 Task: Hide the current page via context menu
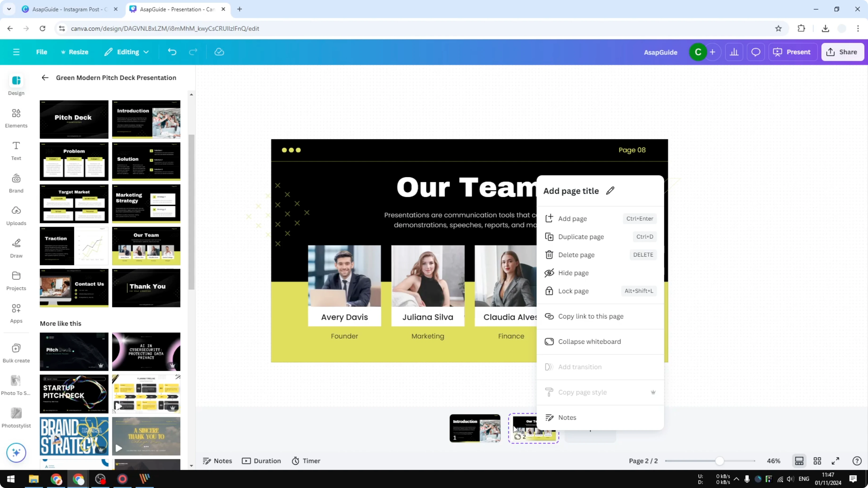[x=573, y=273]
